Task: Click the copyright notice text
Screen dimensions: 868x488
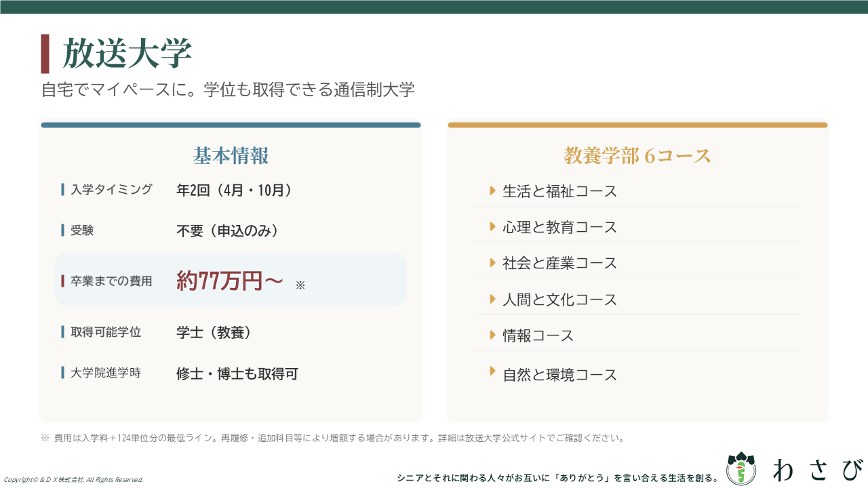Action: [x=73, y=480]
